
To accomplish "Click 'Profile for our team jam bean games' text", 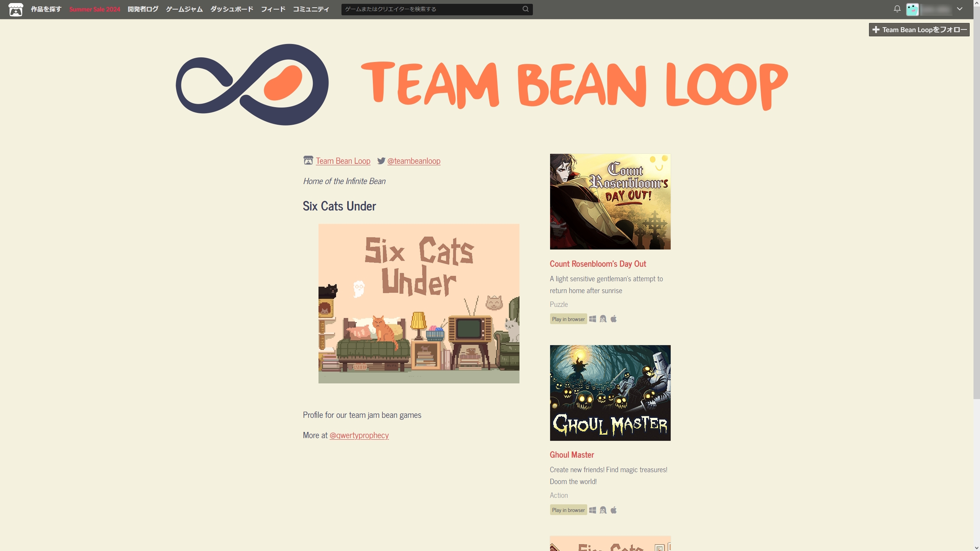I will [362, 415].
